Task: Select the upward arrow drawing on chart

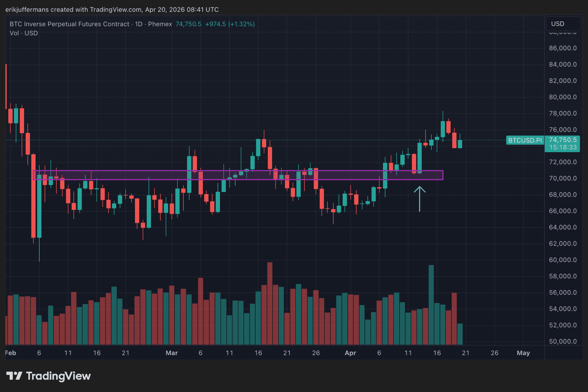Action: pyautogui.click(x=420, y=198)
